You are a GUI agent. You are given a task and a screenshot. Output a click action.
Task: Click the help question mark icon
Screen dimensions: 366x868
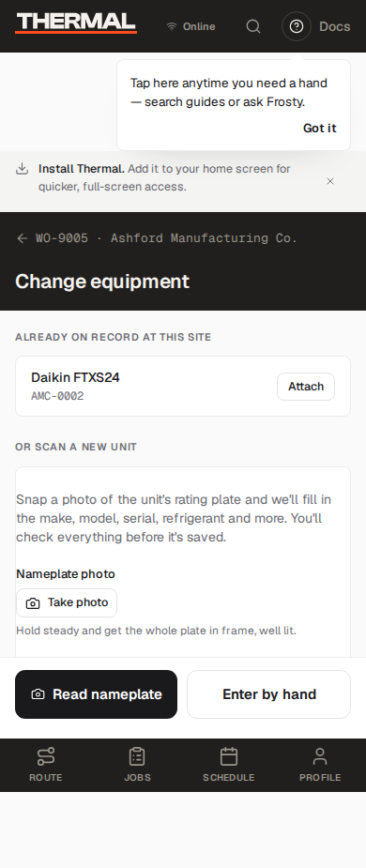(x=297, y=26)
